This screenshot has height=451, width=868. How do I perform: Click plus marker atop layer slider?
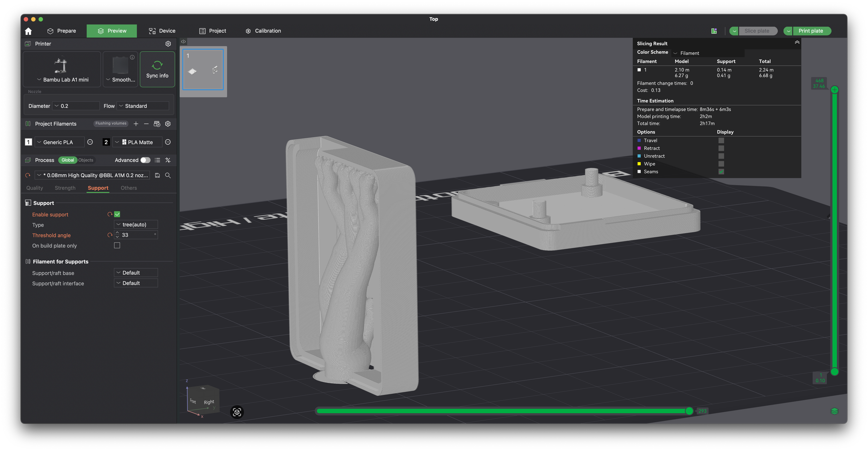click(835, 90)
